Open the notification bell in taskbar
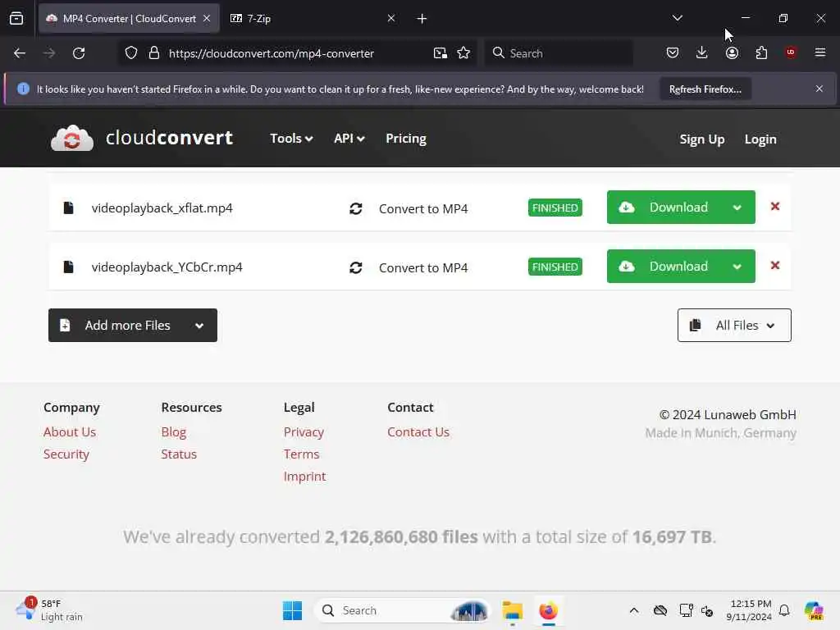This screenshot has height=630, width=840. [x=784, y=610]
